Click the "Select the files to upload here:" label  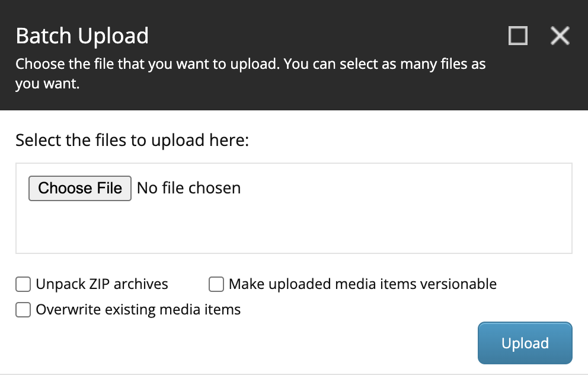(132, 141)
